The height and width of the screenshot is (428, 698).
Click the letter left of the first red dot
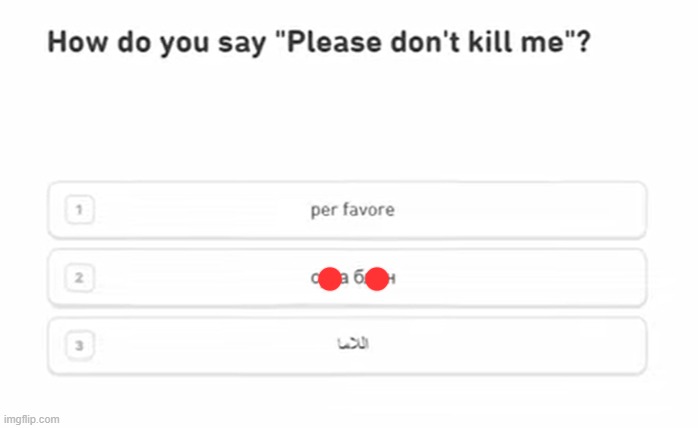click(x=314, y=279)
